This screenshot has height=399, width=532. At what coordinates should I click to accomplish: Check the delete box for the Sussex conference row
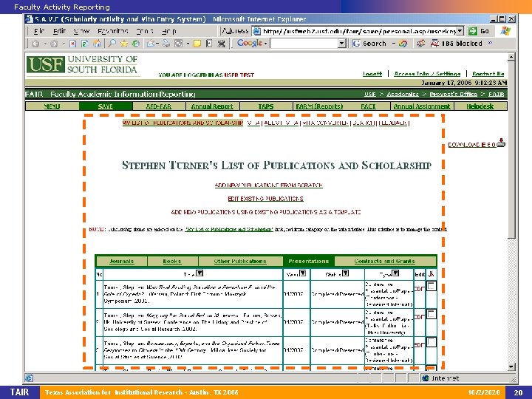pos(431,314)
